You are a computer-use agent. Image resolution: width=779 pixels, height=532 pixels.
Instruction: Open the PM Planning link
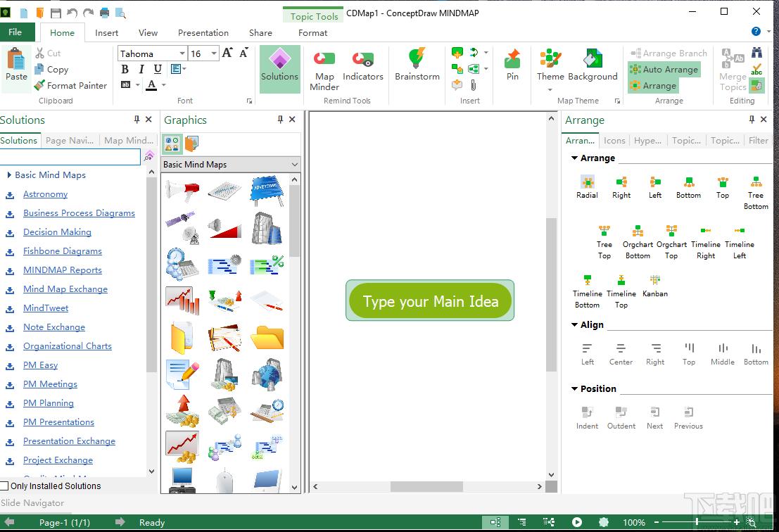point(48,403)
